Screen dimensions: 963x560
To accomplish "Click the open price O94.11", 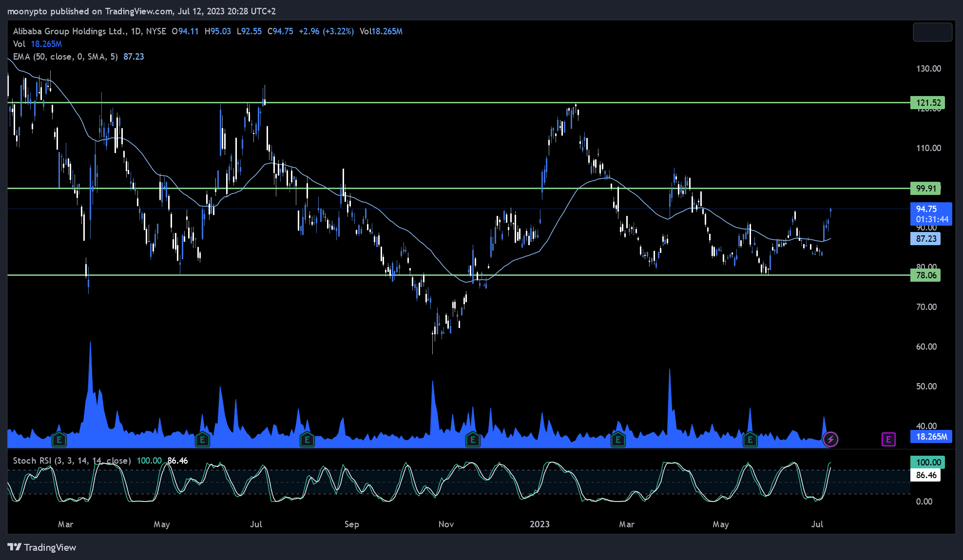I will point(185,31).
